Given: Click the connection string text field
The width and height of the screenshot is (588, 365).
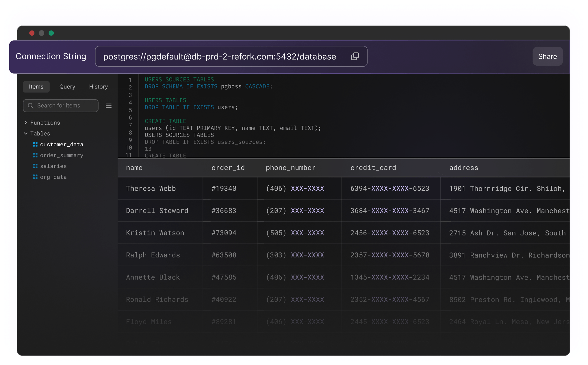Looking at the screenshot, I should pos(220,57).
